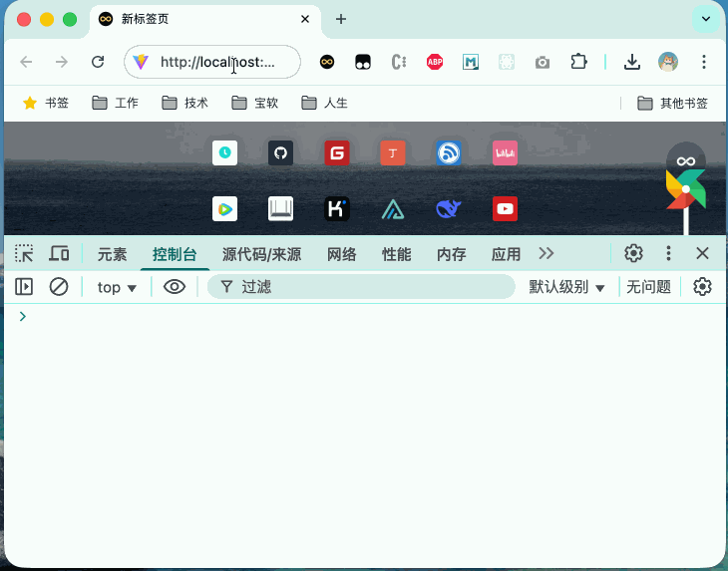Open the blue M extension icon
Screen dimensions: 728x571
click(471, 62)
